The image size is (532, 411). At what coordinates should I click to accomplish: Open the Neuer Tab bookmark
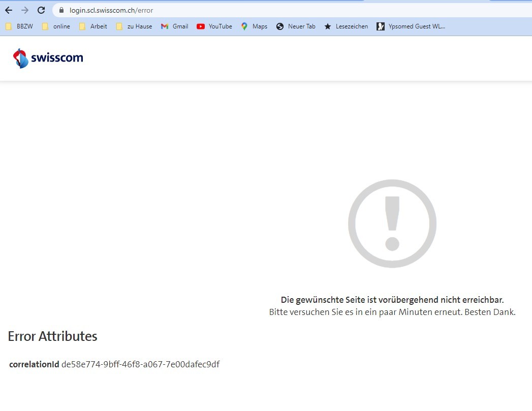[296, 26]
